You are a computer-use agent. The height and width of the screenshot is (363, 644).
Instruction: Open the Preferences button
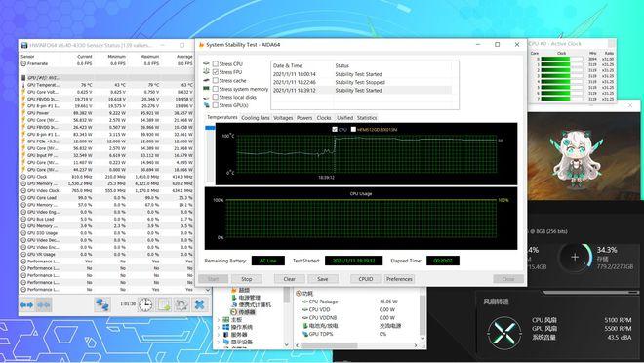pyautogui.click(x=399, y=279)
